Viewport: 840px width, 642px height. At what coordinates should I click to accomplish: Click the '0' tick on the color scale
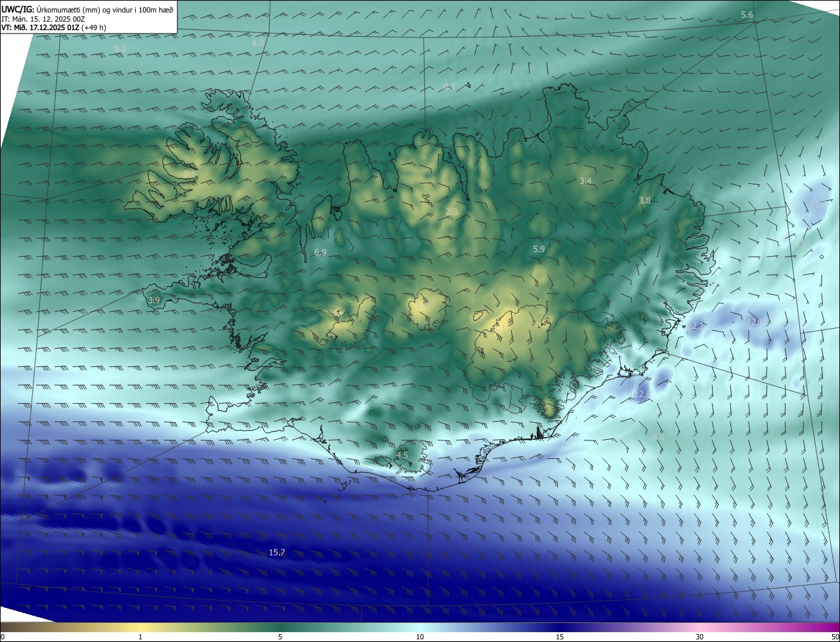pos(3,637)
